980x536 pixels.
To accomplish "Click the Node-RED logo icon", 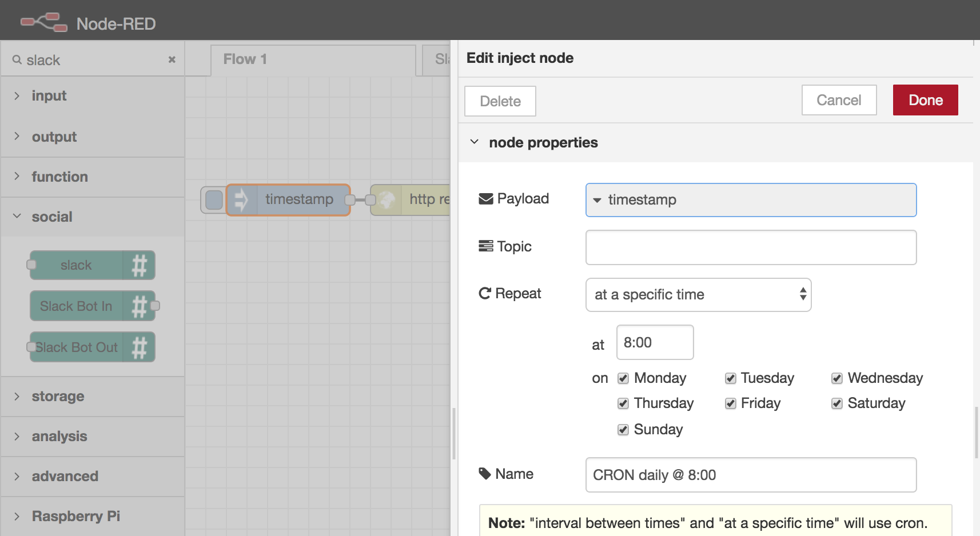I will point(44,22).
